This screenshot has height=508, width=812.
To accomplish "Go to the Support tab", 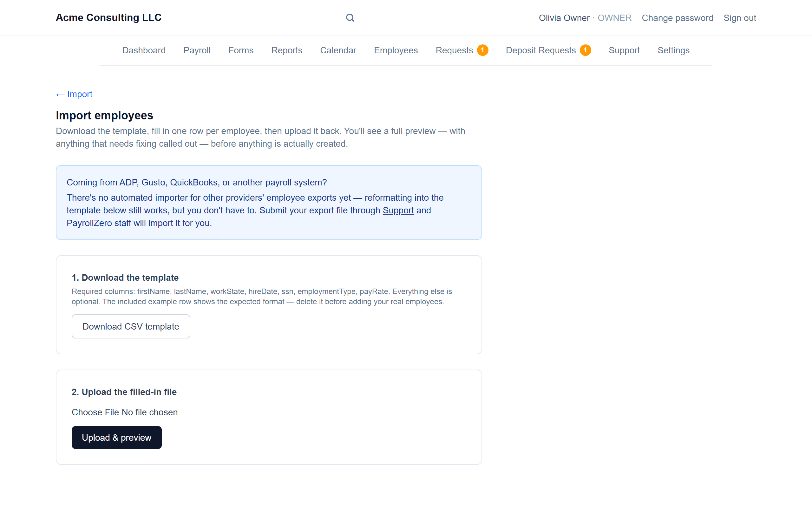I will [x=624, y=50].
